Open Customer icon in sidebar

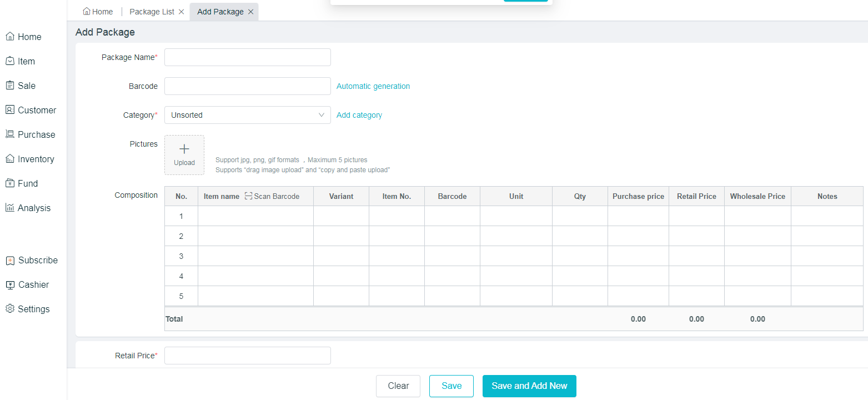click(10, 110)
